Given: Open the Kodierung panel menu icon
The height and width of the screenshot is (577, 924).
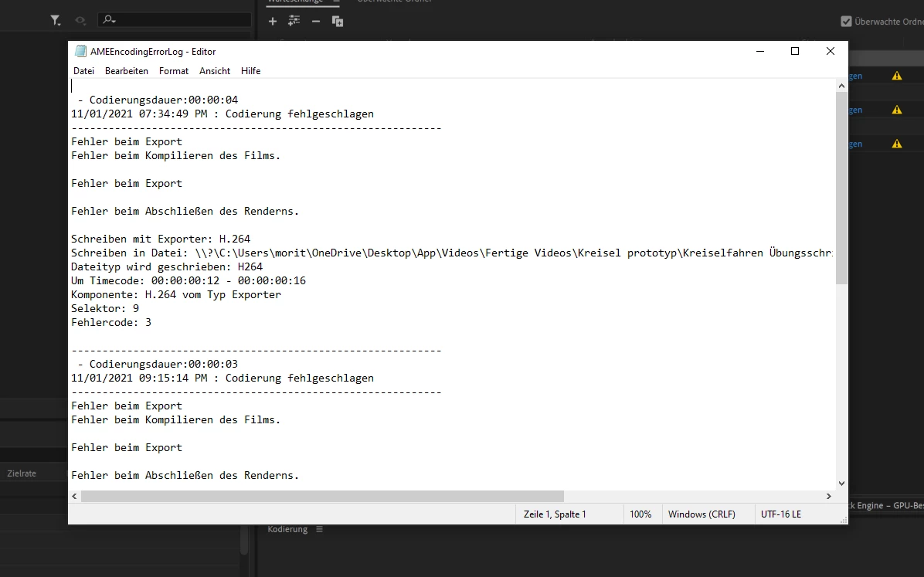Looking at the screenshot, I should click(319, 529).
